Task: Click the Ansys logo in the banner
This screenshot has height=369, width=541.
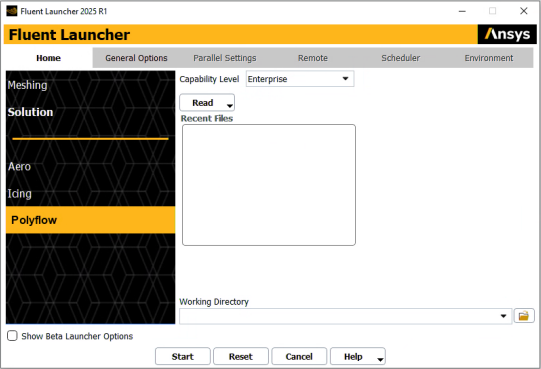Action: [507, 34]
